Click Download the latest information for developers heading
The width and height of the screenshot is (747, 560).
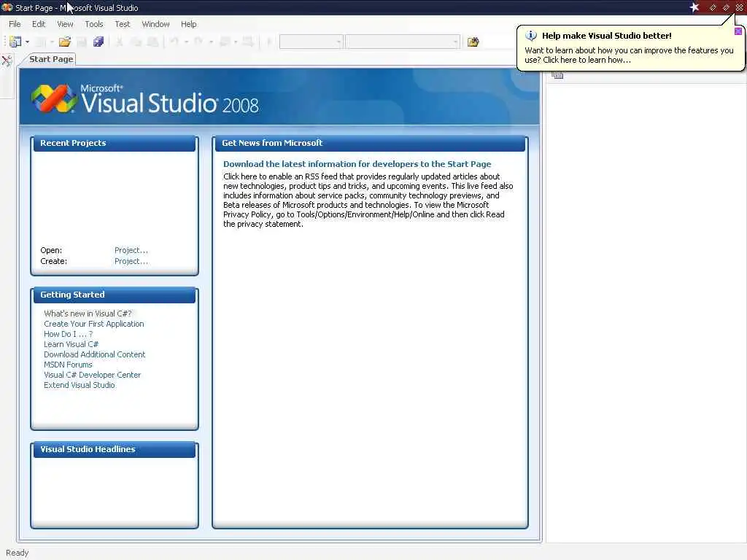[x=357, y=164]
